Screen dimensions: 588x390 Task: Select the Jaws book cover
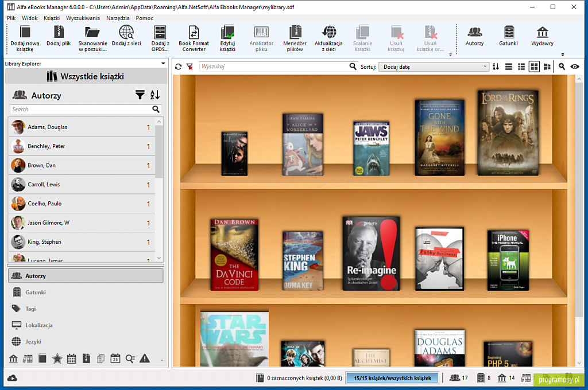(372, 149)
